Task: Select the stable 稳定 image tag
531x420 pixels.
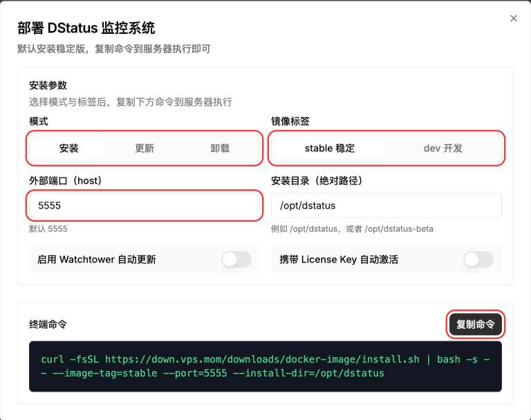Action: click(x=330, y=149)
